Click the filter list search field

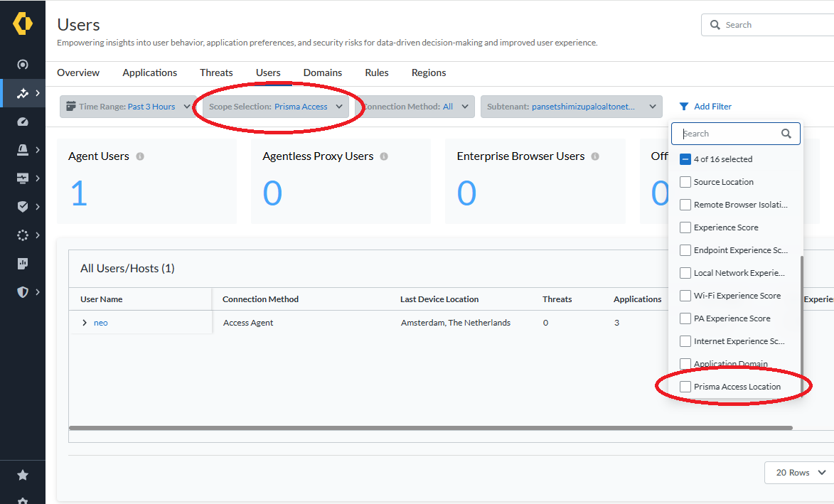pyautogui.click(x=729, y=134)
